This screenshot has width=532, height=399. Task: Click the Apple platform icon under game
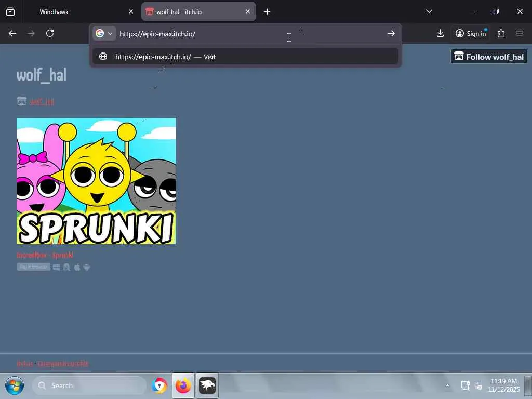(x=77, y=267)
